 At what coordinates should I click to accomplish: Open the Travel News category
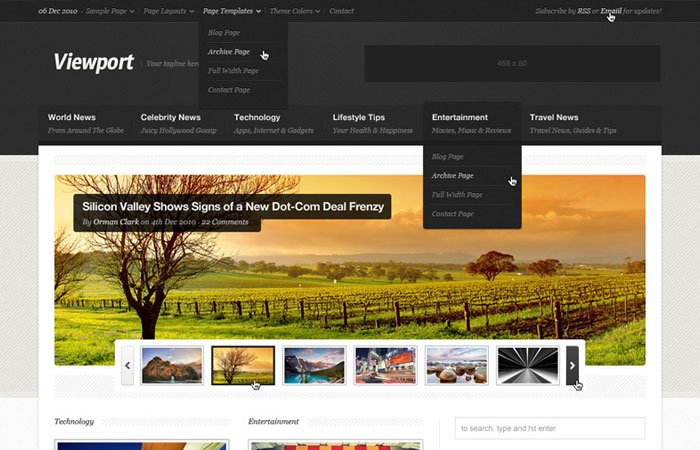coord(573,124)
